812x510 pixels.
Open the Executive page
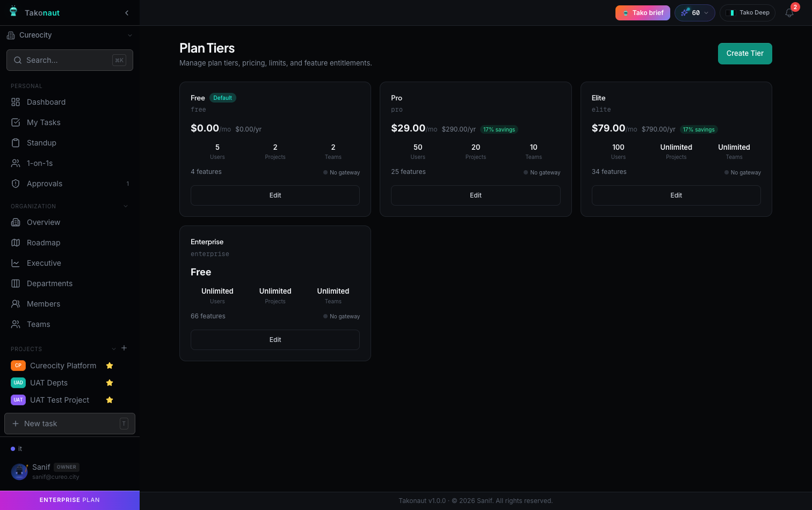70,263
